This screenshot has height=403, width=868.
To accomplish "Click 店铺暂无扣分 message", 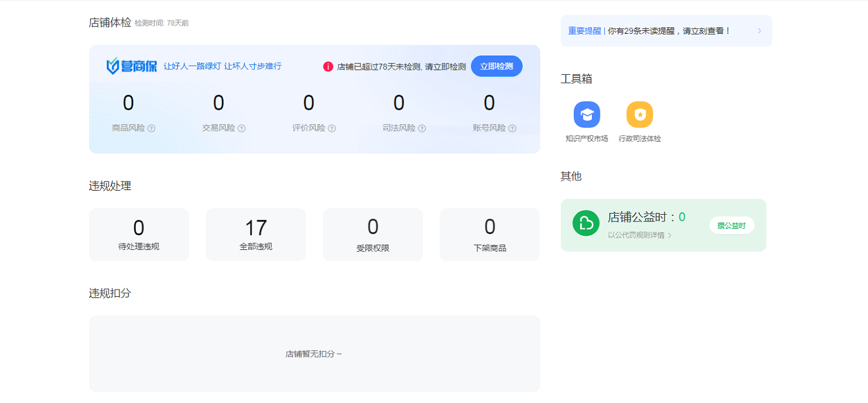I will click(x=313, y=354).
